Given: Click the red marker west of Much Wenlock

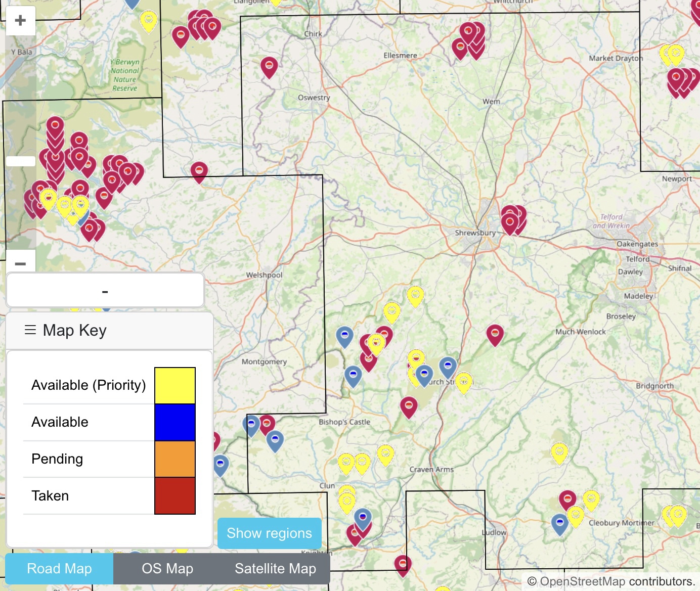Looking at the screenshot, I should click(495, 333).
